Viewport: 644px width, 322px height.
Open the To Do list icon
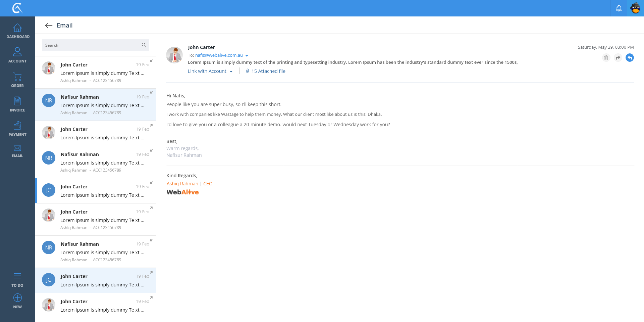pyautogui.click(x=17, y=276)
